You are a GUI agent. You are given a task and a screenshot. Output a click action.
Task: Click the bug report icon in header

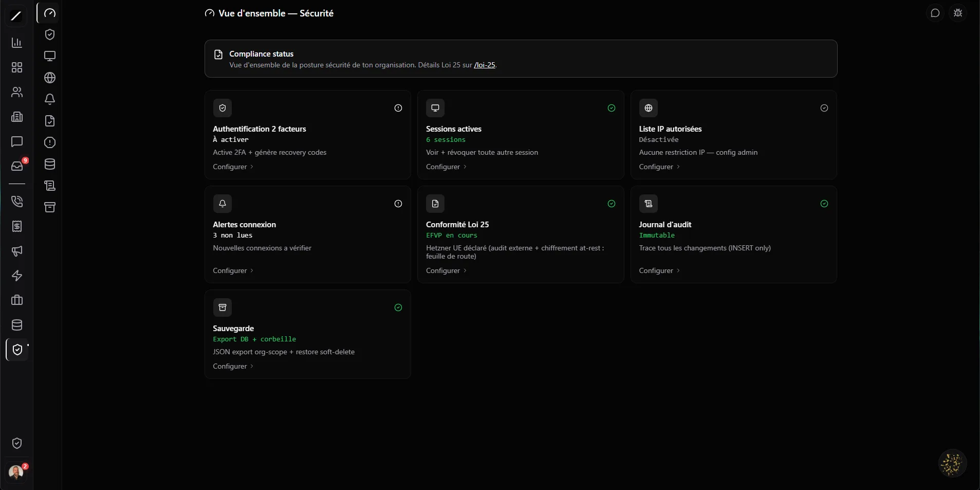point(958,13)
